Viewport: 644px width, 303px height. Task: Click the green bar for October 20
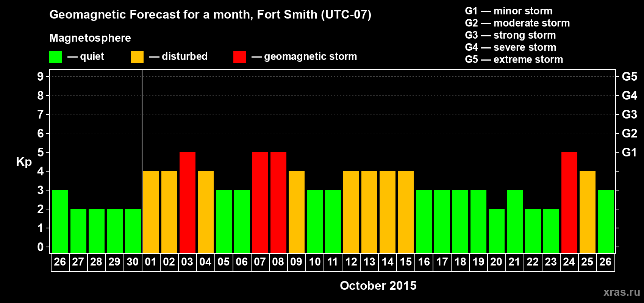497,231
